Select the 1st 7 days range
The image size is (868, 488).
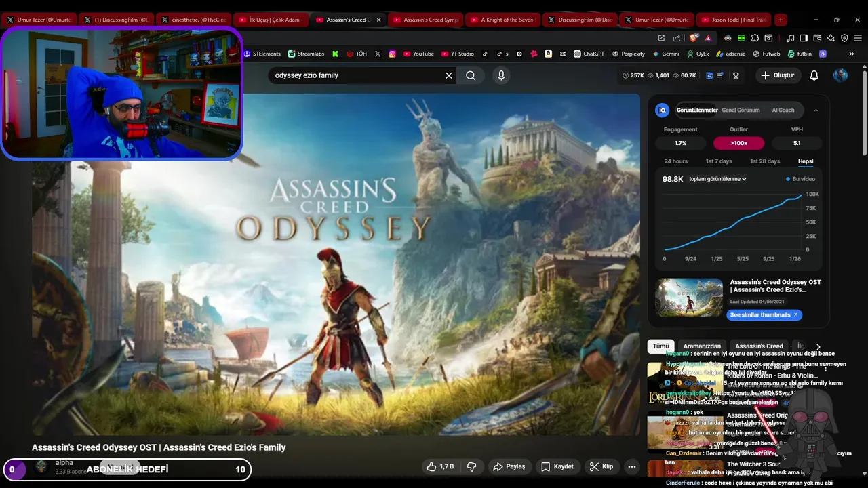tap(719, 161)
